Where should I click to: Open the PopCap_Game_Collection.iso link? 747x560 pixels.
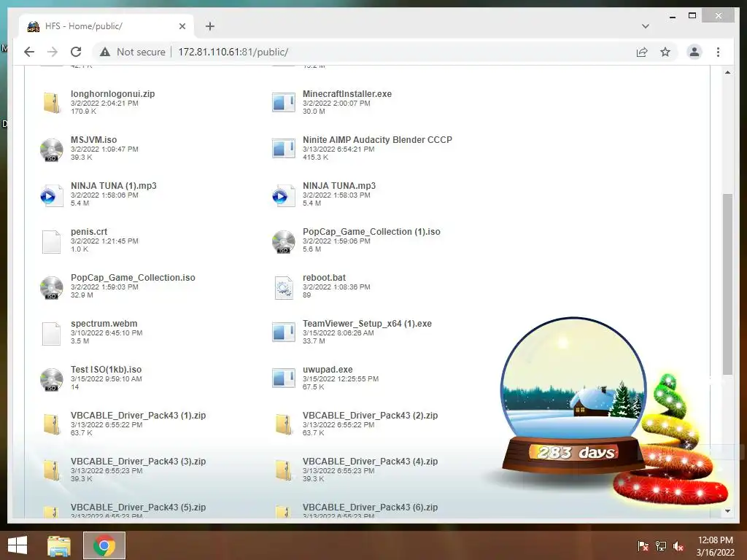(133, 277)
